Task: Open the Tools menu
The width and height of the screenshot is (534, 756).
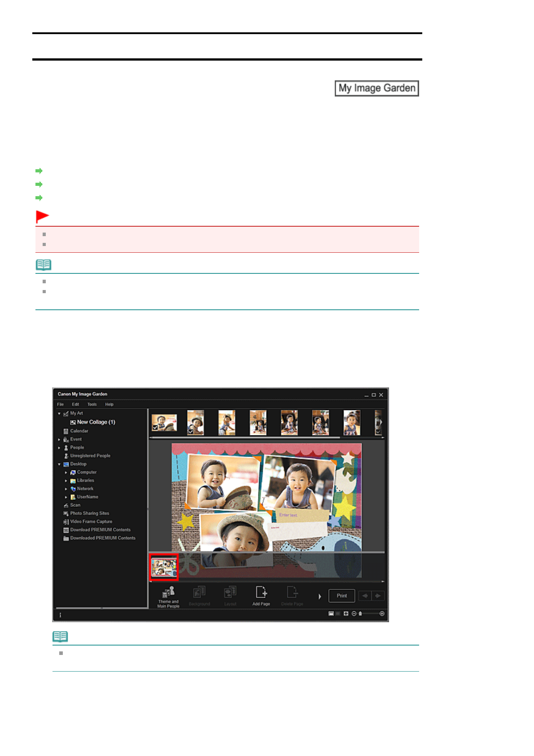Action: tap(92, 404)
